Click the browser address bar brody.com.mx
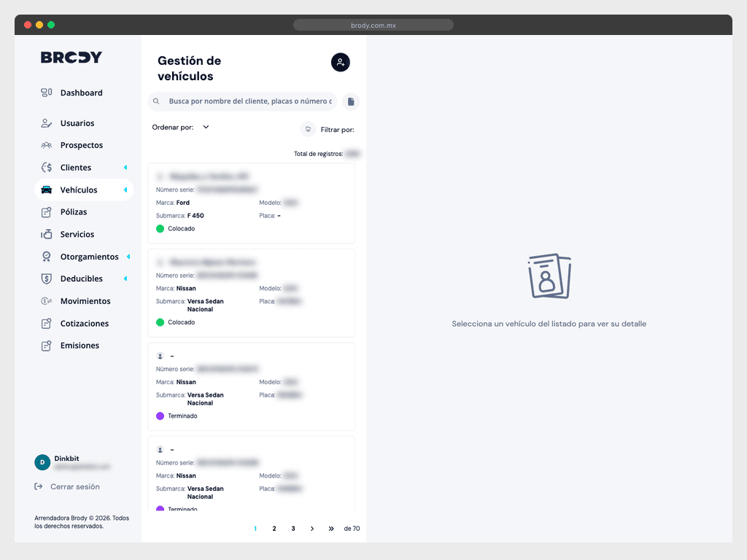This screenshot has height=560, width=747. tap(373, 26)
